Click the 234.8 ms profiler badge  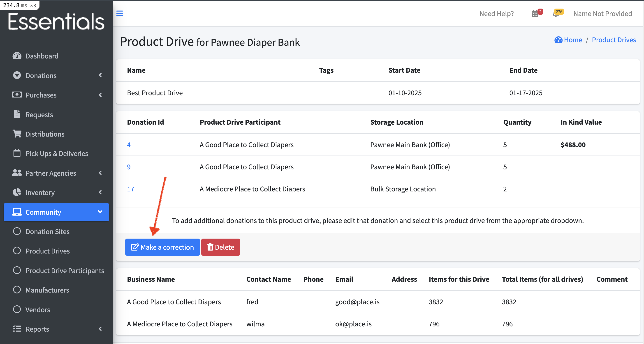click(x=19, y=5)
